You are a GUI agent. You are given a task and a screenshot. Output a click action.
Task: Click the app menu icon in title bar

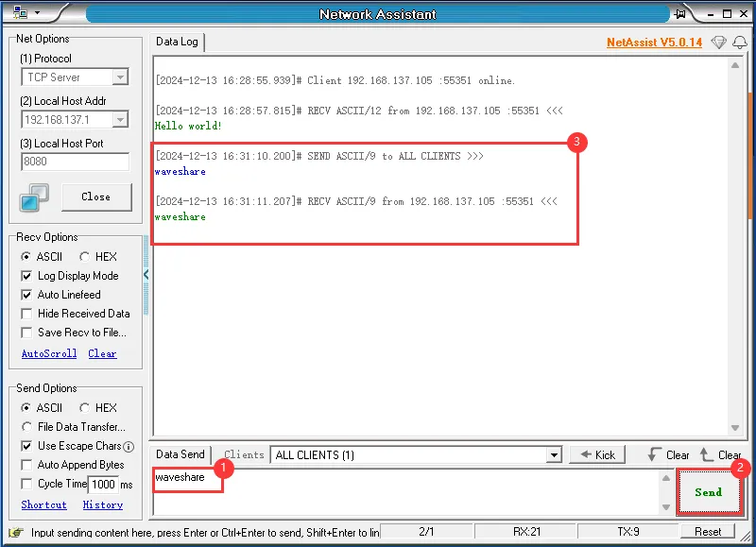tap(20, 13)
